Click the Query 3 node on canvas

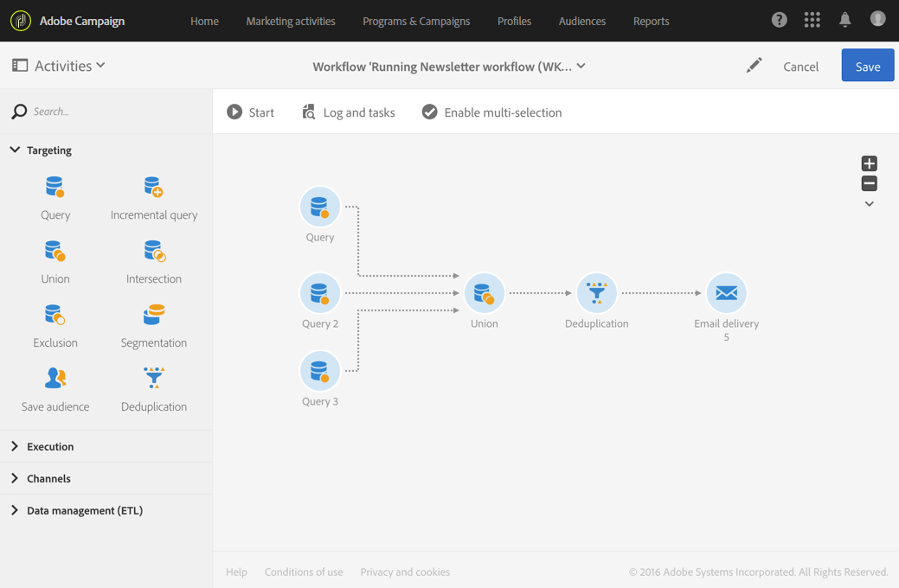320,371
